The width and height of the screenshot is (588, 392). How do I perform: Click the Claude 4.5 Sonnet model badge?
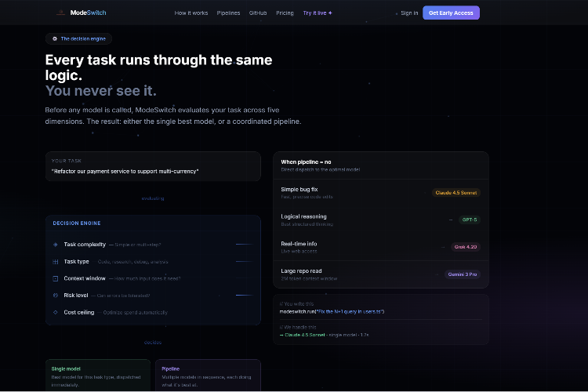pyautogui.click(x=456, y=193)
